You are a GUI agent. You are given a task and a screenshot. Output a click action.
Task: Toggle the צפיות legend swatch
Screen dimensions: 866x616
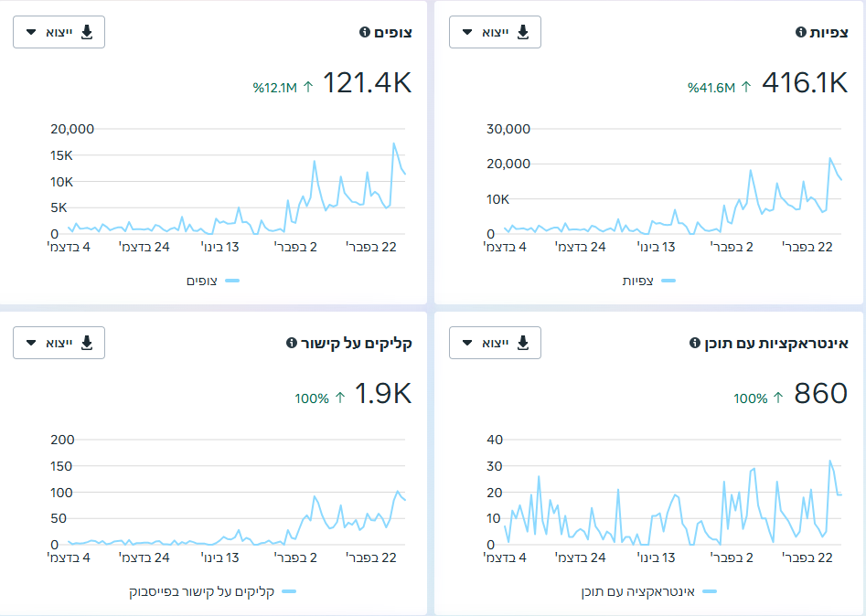[668, 281]
